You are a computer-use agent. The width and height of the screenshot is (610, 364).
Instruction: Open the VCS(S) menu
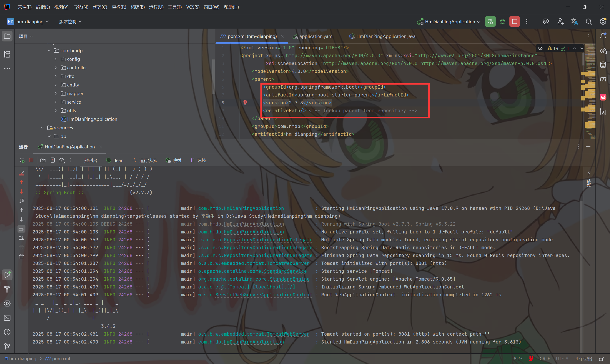[x=193, y=7]
